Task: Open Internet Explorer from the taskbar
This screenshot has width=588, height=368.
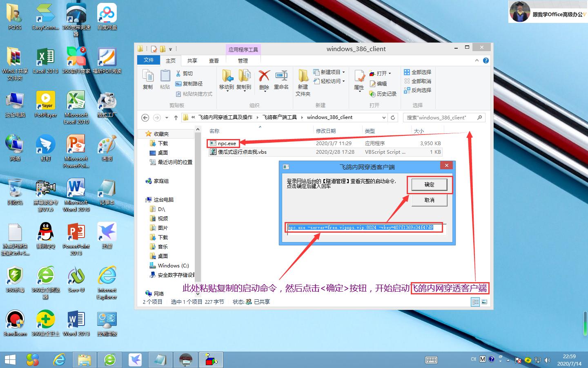Action: click(59, 359)
